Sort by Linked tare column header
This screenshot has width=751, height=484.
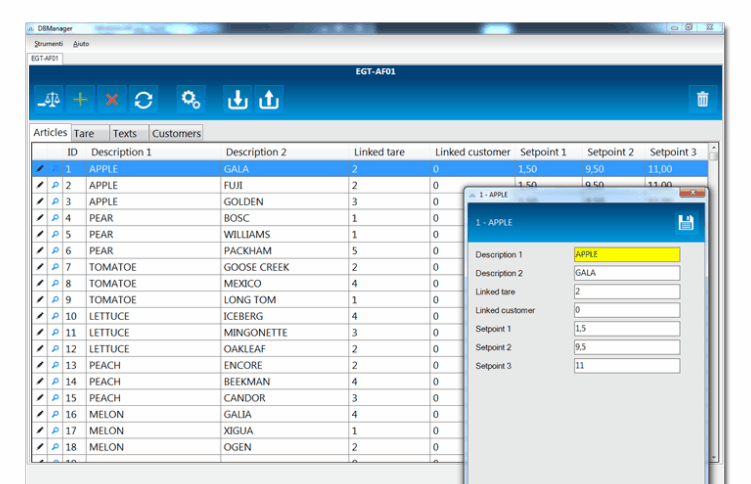tap(389, 152)
